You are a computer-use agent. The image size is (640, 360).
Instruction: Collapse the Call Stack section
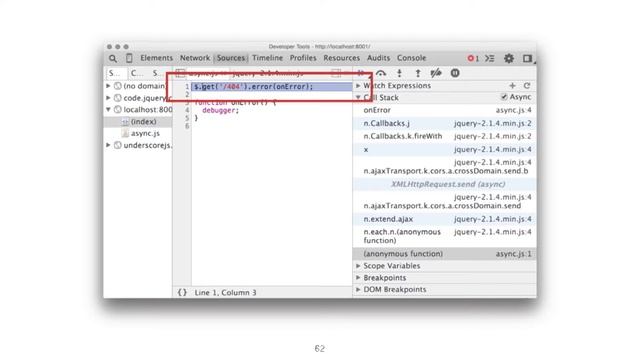click(358, 98)
